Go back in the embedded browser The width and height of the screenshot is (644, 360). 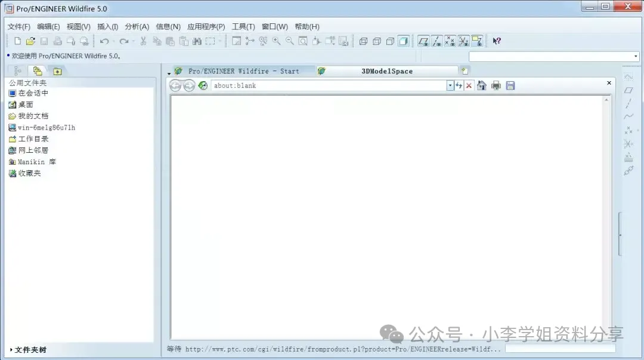click(x=175, y=85)
